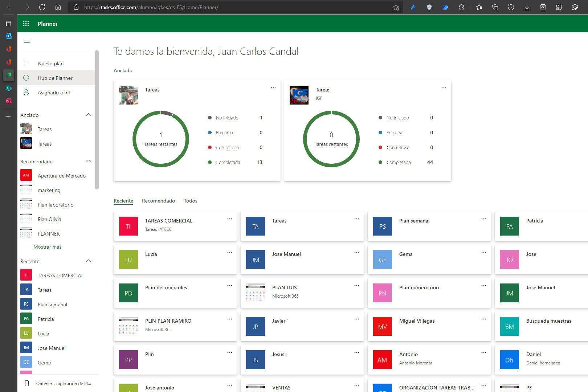Open more options for TAREAS COMERCIAL card
588x392 pixels.
click(x=229, y=219)
